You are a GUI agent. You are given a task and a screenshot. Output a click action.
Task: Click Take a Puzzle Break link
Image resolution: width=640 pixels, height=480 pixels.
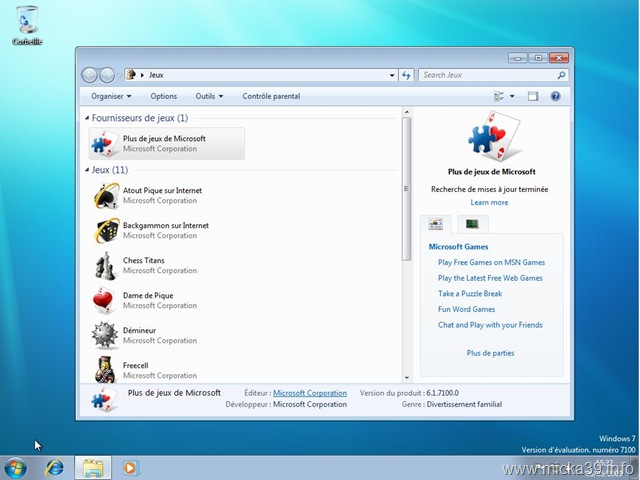coord(470,293)
